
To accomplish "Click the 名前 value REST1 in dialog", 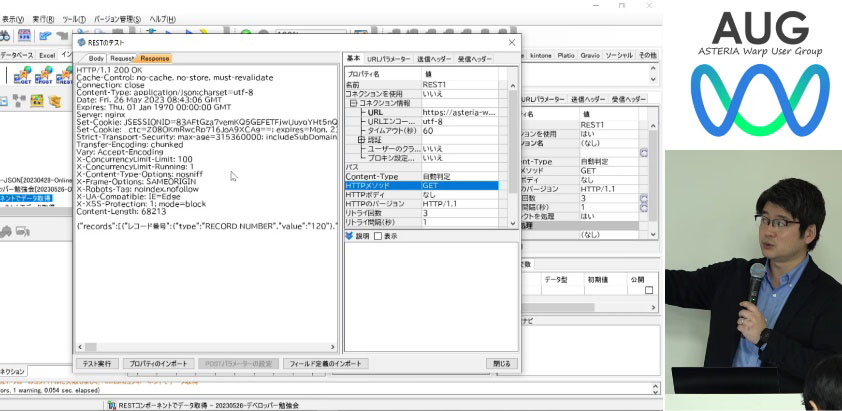I will (x=460, y=85).
